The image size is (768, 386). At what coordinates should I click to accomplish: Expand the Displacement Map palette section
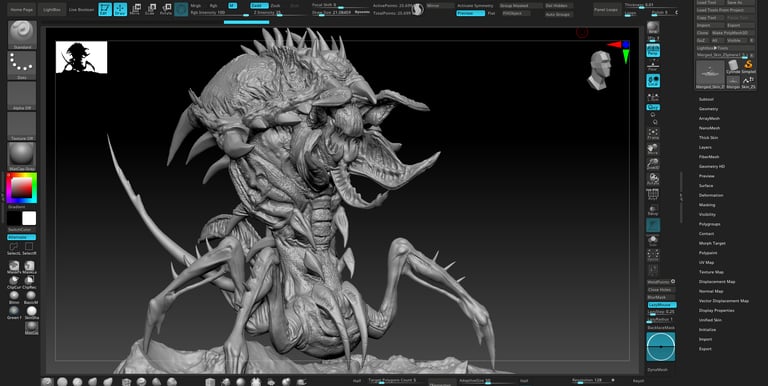click(x=717, y=282)
